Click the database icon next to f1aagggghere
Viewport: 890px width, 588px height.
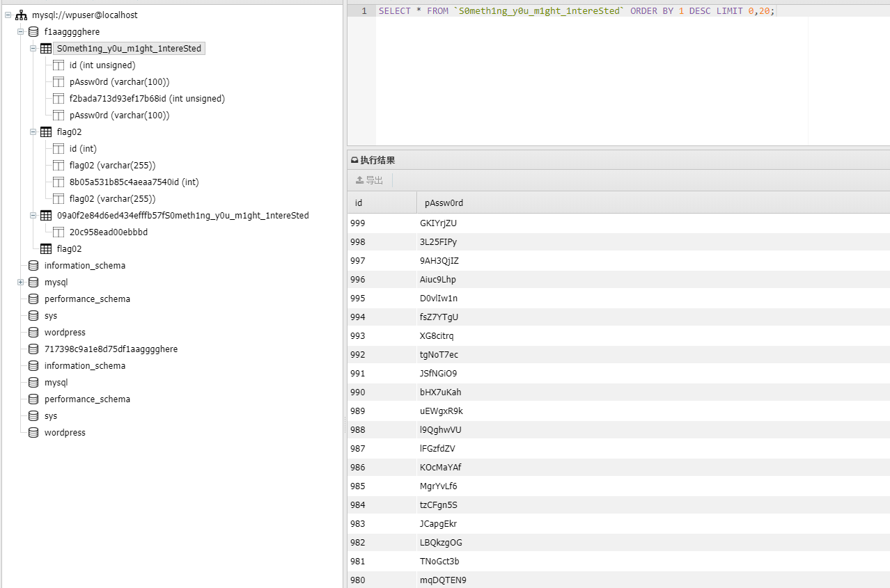click(x=33, y=31)
